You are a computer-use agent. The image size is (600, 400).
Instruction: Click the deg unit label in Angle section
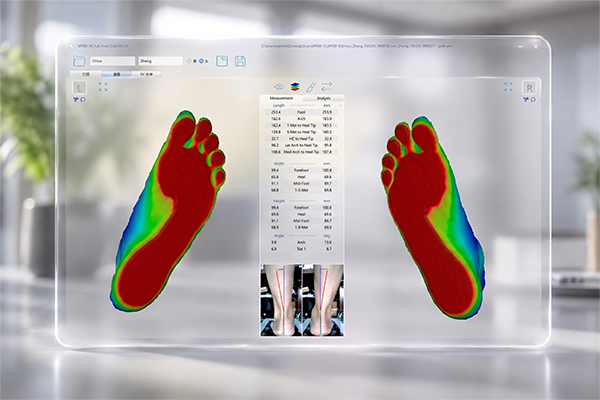(327, 236)
